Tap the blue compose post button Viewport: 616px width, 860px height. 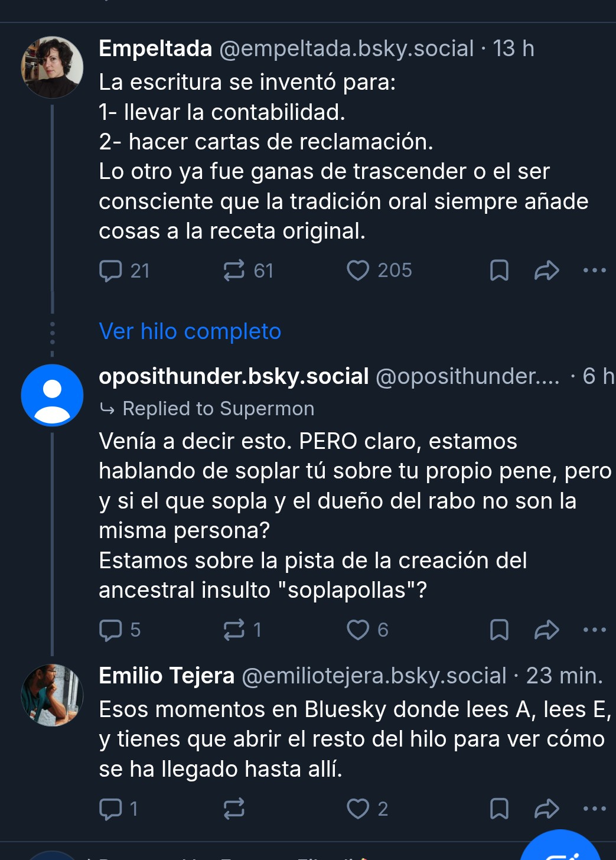561,848
